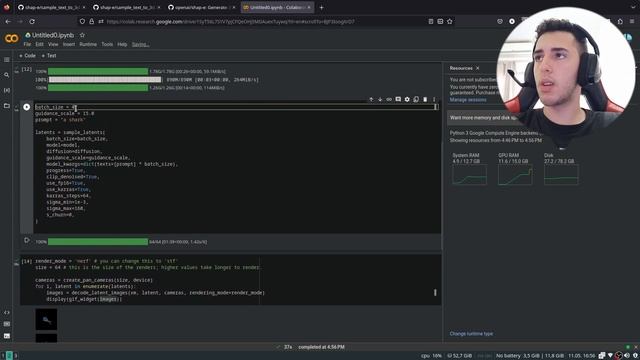Open the Manage sessions link

(x=468, y=100)
